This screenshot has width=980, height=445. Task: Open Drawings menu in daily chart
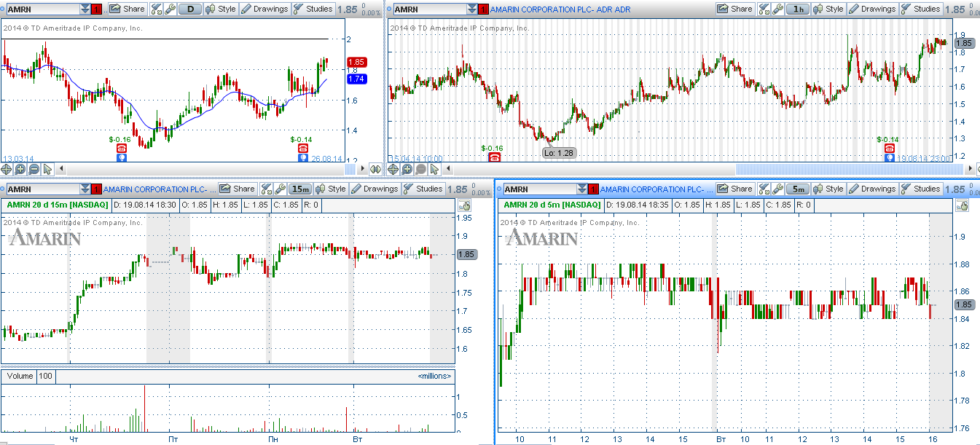click(x=264, y=9)
